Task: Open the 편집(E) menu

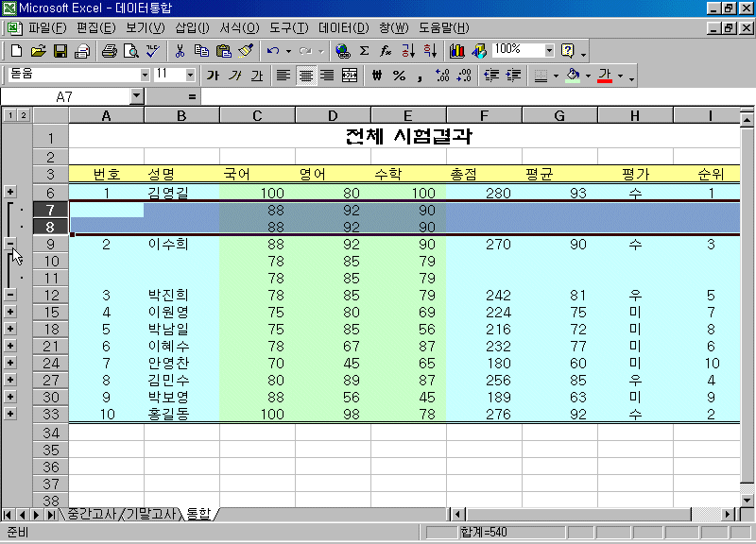Action: pyautogui.click(x=96, y=28)
